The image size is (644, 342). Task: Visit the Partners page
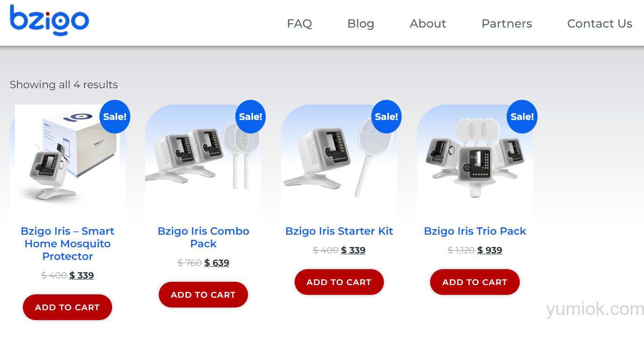507,24
